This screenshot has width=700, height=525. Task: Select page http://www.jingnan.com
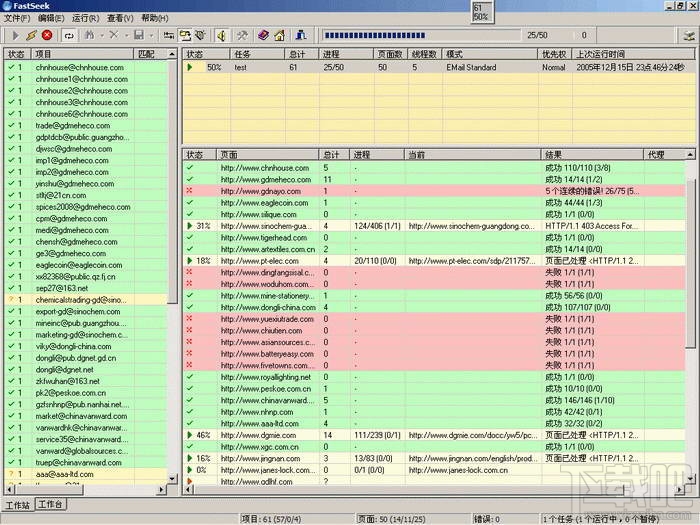[x=260, y=458]
